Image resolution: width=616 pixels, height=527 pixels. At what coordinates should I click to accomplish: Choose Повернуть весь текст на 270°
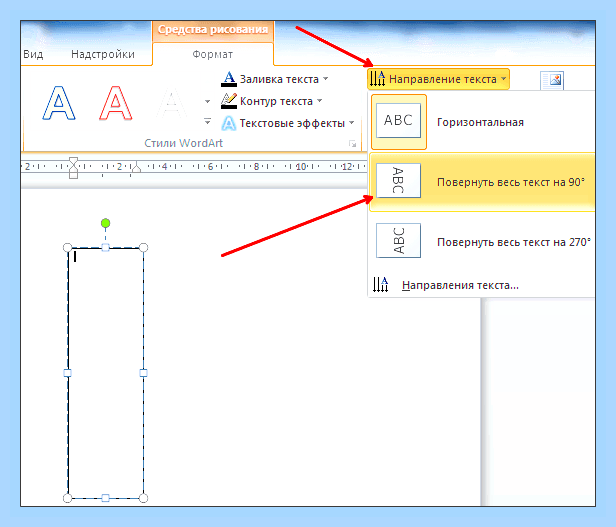click(x=482, y=242)
